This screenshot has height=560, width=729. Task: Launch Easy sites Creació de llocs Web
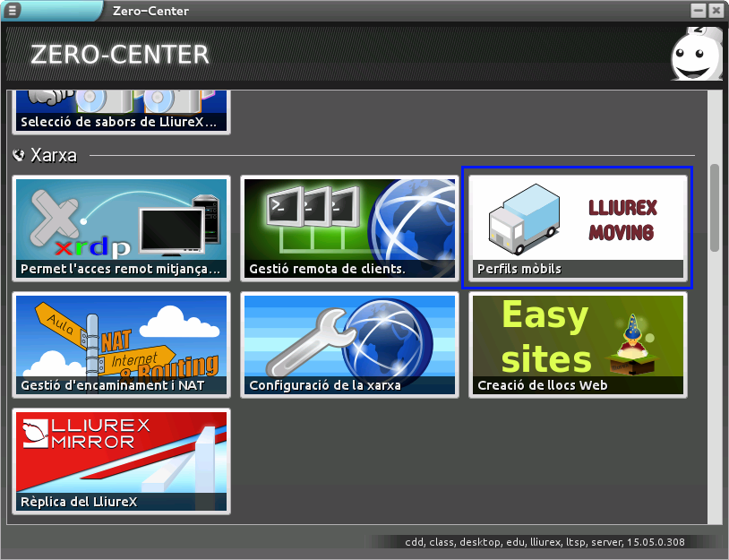tap(578, 344)
